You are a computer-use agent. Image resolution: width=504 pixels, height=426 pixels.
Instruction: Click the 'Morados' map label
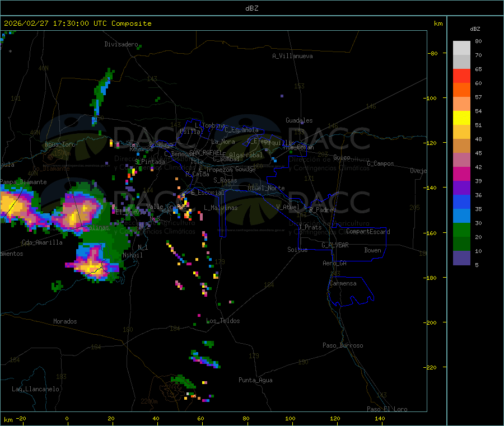click(x=65, y=321)
